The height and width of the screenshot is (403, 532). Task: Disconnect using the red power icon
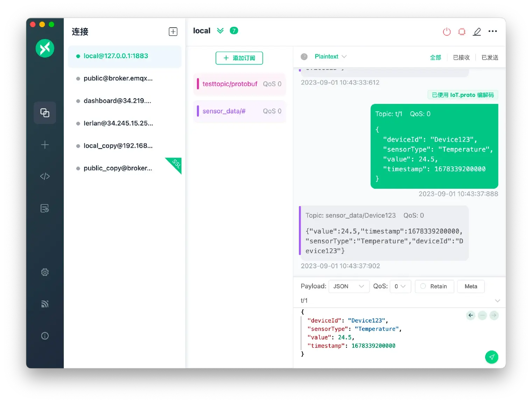pos(447,32)
